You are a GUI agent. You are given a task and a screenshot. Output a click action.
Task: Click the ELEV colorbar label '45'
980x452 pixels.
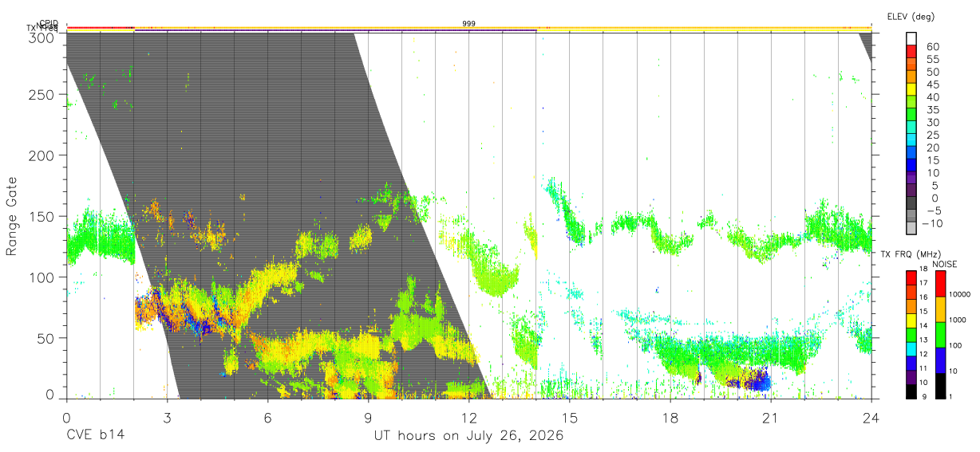click(x=932, y=85)
